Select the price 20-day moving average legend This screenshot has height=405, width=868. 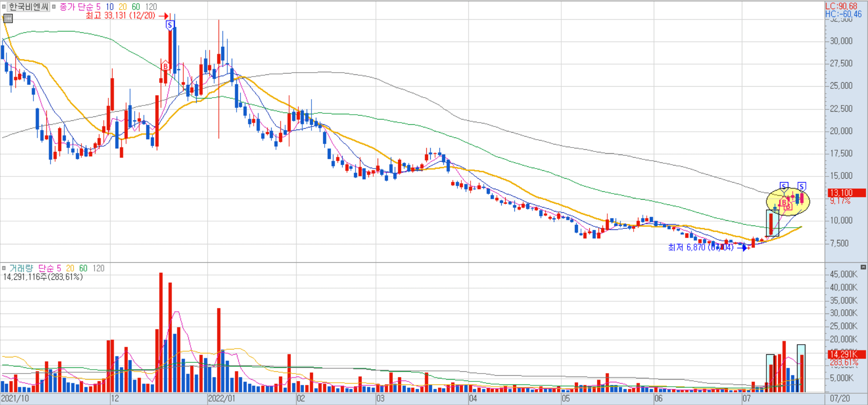click(x=123, y=7)
